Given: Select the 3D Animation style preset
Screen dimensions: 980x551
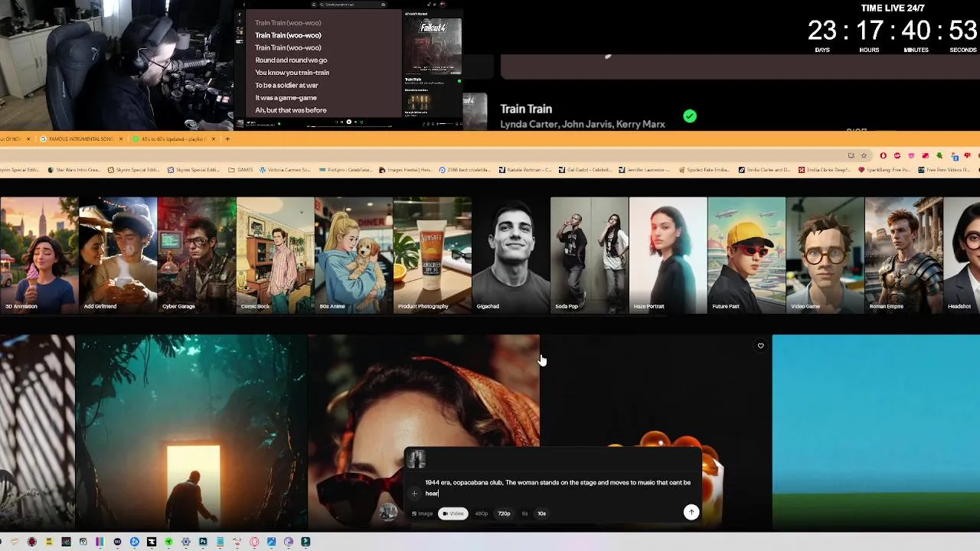Looking at the screenshot, I should 39,255.
